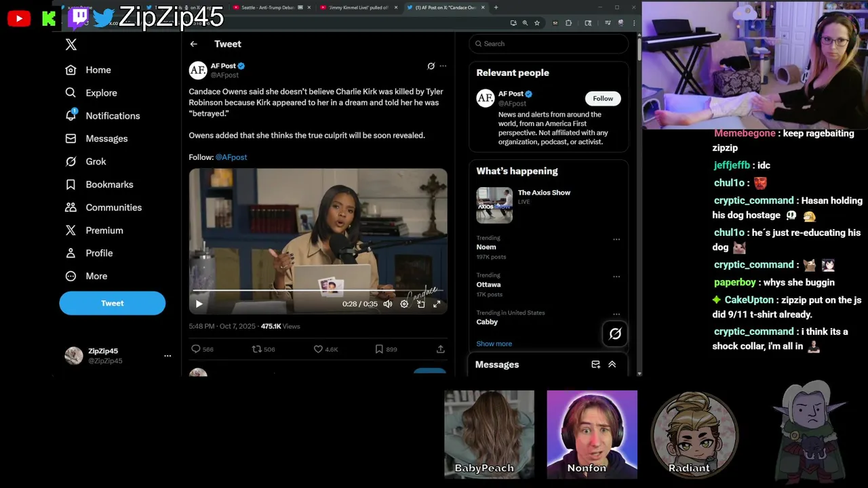868x488 pixels.
Task: Follow AF Post in Relevant people
Action: tap(603, 98)
